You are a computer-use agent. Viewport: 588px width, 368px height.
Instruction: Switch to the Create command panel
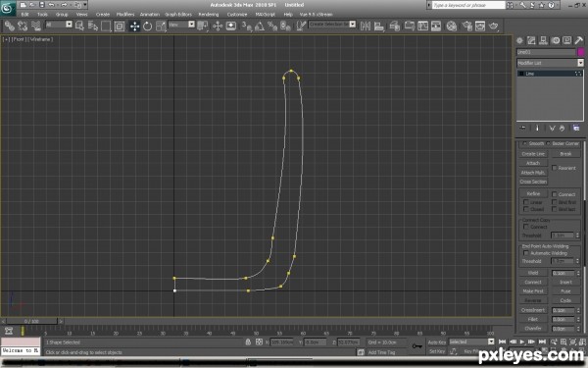click(x=519, y=40)
